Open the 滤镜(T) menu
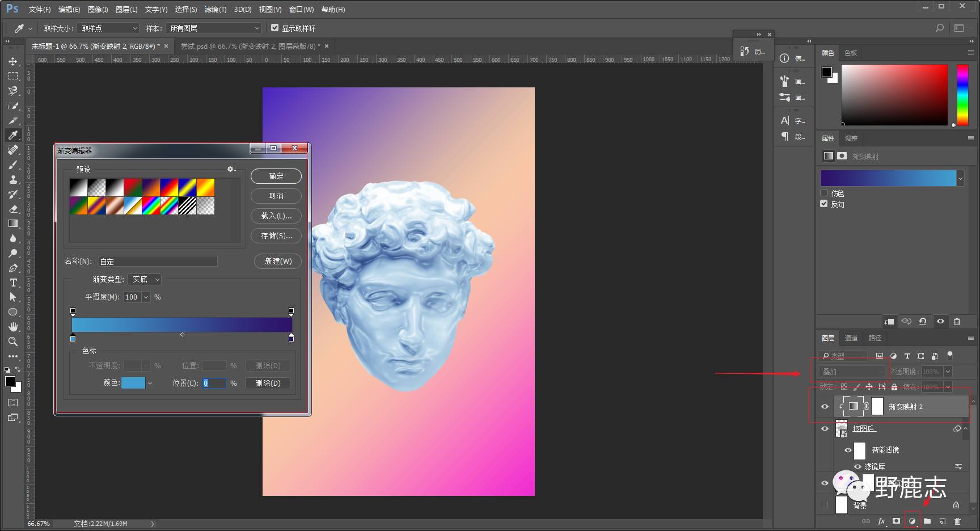This screenshot has width=980, height=531. click(x=215, y=10)
